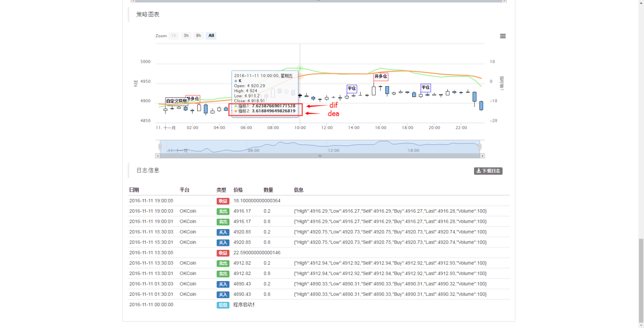The height and width of the screenshot is (328, 644).
Task: Click the 策略图表 section heading
Action: [148, 14]
